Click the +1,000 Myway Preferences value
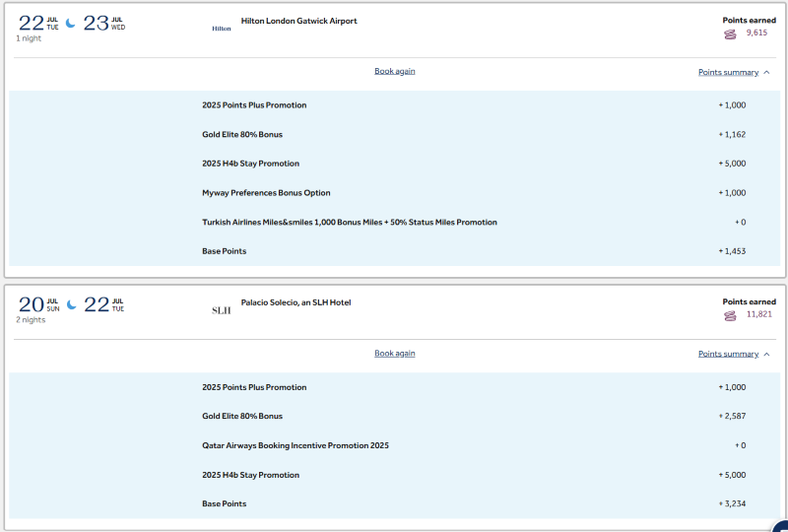This screenshot has height=532, width=788. pos(732,192)
